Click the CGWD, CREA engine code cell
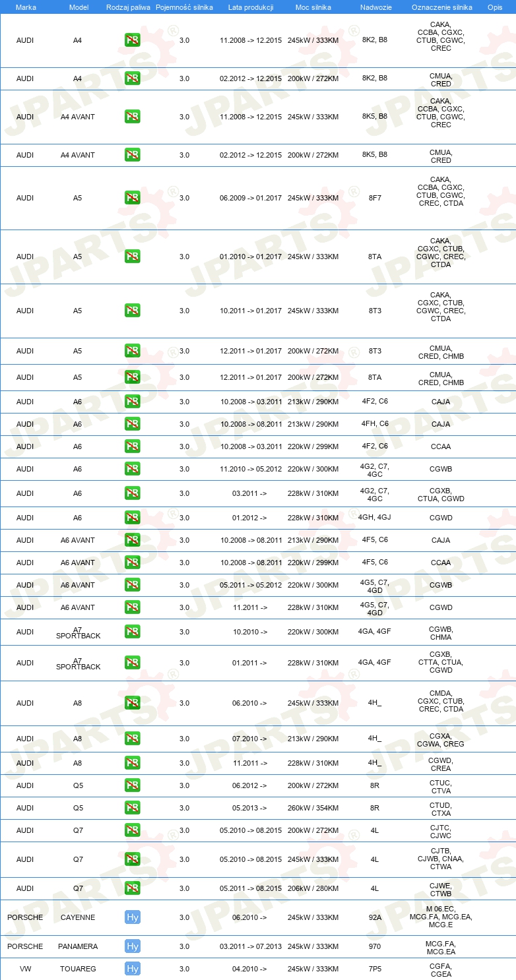 (441, 764)
